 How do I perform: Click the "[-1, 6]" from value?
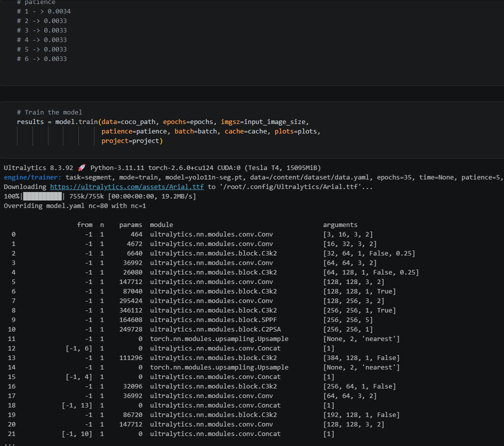(x=79, y=348)
